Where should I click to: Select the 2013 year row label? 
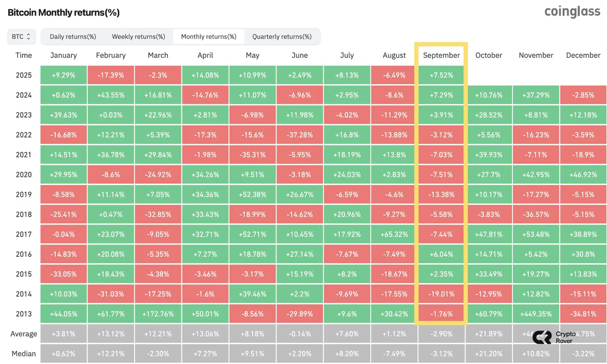pos(23,314)
